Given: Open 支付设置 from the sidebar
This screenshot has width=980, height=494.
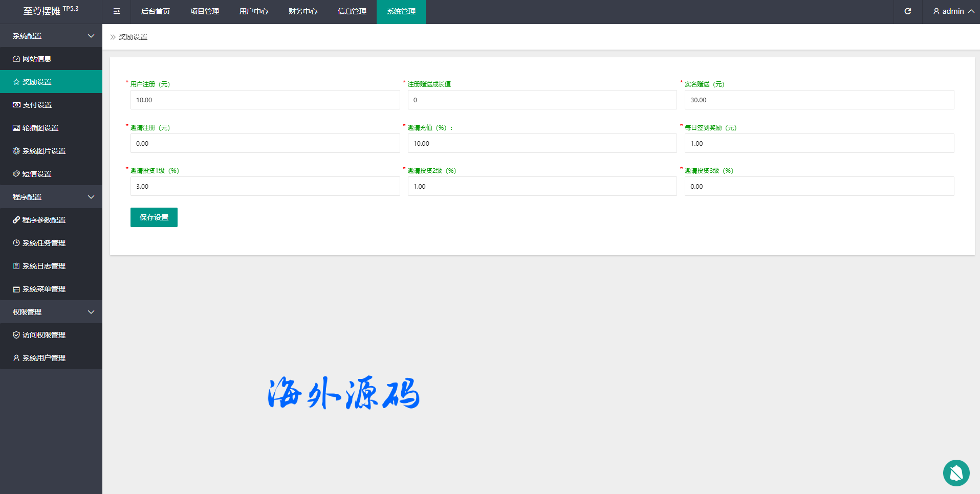Looking at the screenshot, I should coord(37,105).
